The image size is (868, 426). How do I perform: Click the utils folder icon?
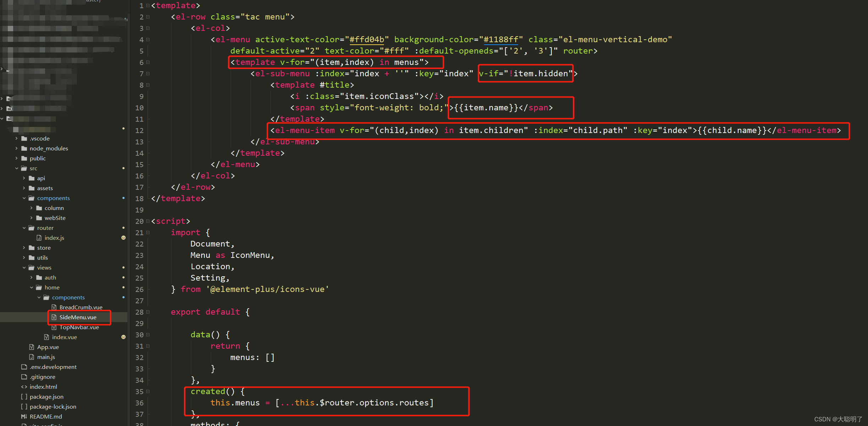pyautogui.click(x=32, y=258)
